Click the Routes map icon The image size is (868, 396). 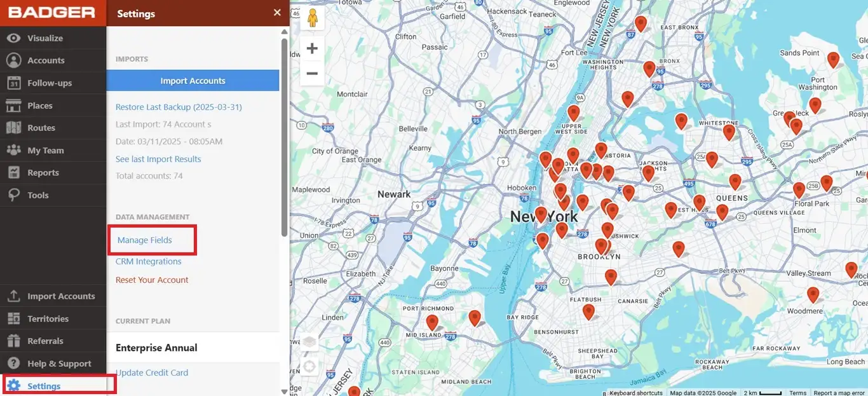coord(14,128)
